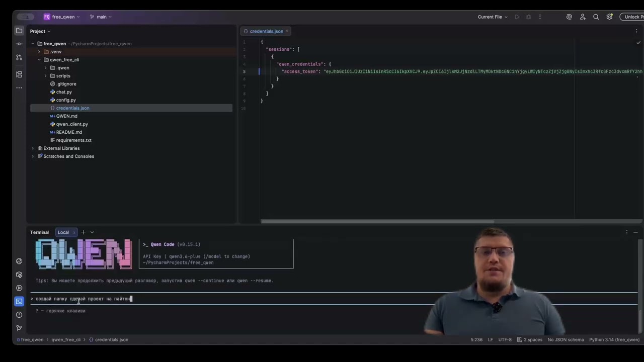Open the main branch dropdown

101,17
